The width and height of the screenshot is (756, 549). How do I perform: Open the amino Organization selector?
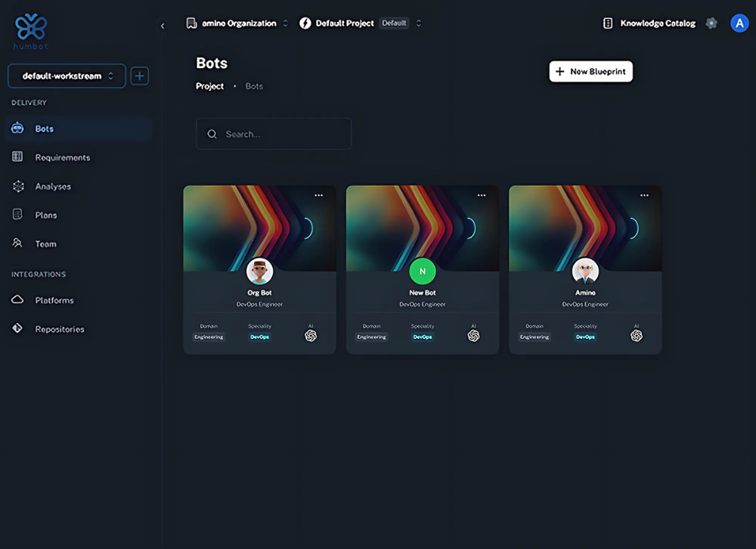(x=237, y=23)
